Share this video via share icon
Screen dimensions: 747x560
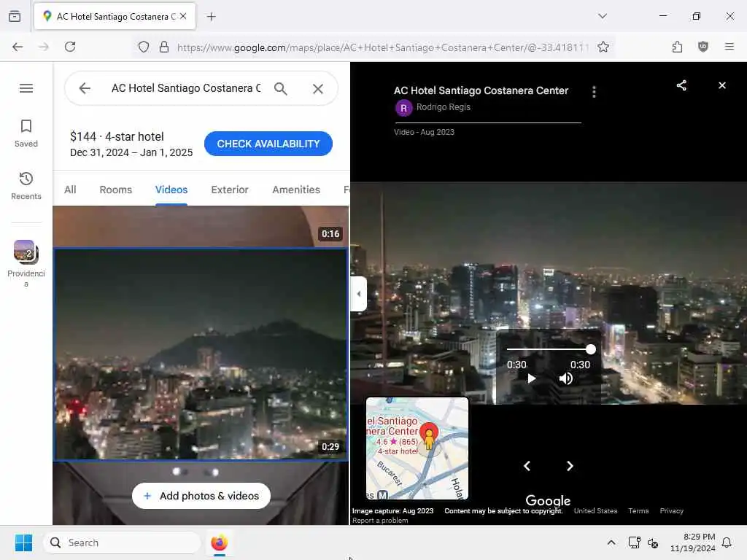681,85
